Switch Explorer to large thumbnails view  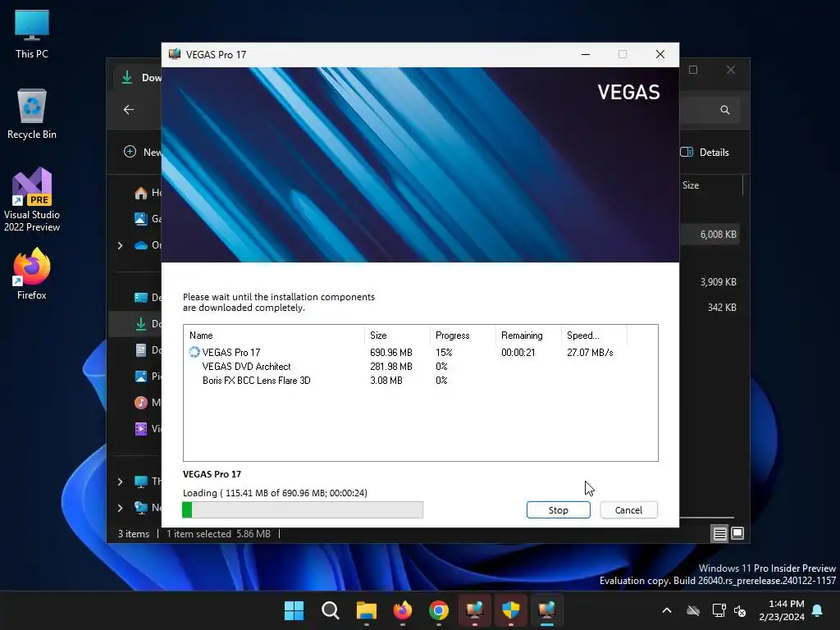click(737, 533)
